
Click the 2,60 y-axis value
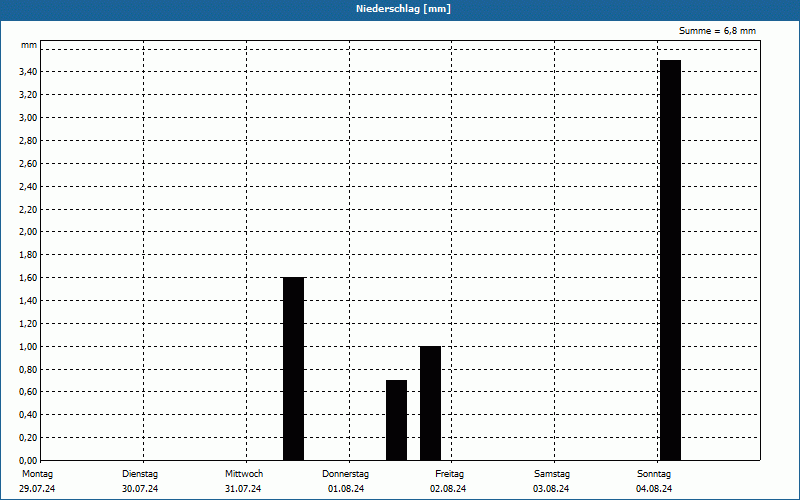click(28, 164)
